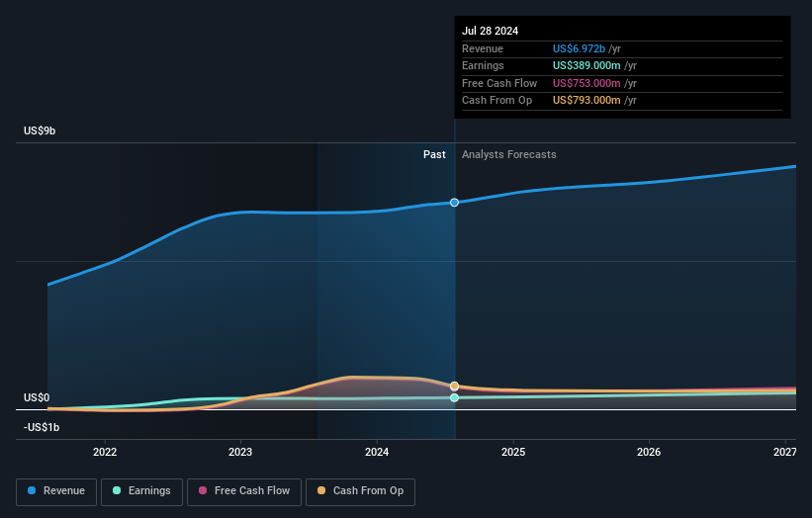Toggle the Earnings legend series
This screenshot has height=518, width=812.
point(141,491)
